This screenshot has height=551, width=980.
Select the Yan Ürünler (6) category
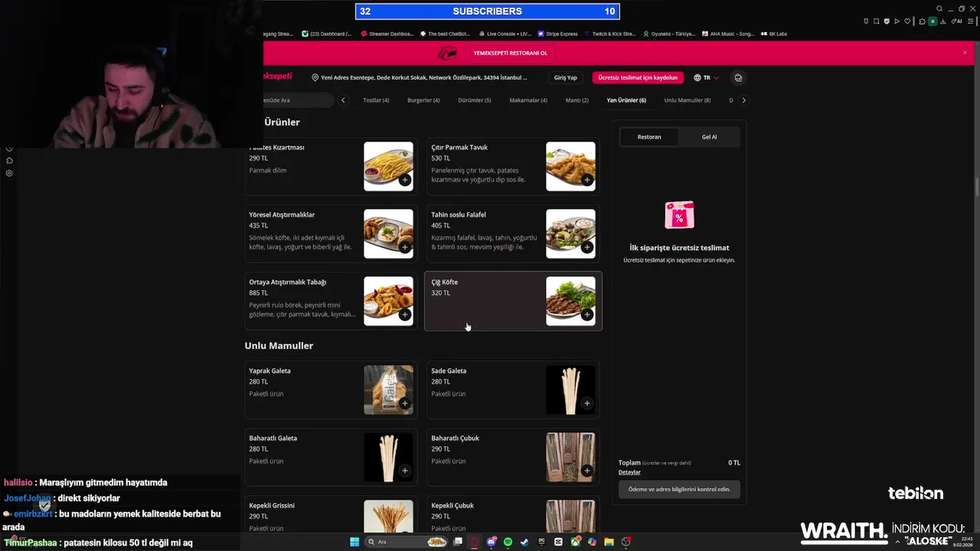pyautogui.click(x=626, y=100)
